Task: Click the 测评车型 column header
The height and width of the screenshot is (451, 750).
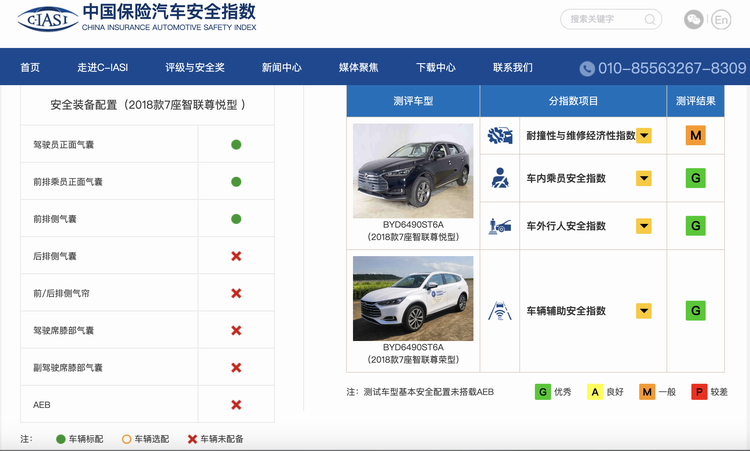Action: pyautogui.click(x=413, y=101)
